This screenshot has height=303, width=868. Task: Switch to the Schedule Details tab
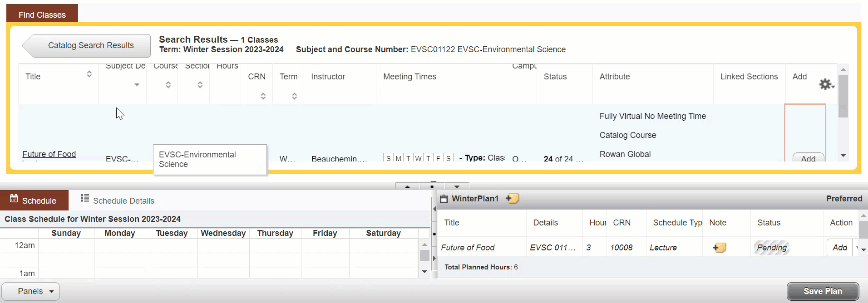pos(117,200)
